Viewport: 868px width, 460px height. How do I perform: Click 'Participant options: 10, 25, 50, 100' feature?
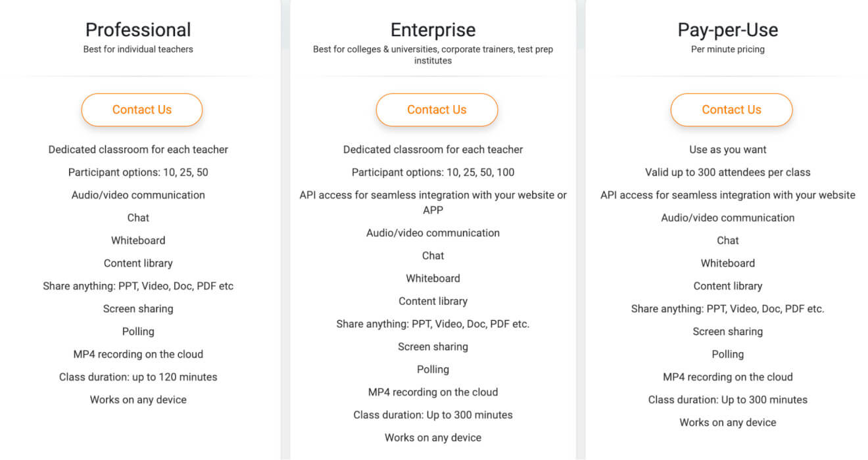click(433, 172)
